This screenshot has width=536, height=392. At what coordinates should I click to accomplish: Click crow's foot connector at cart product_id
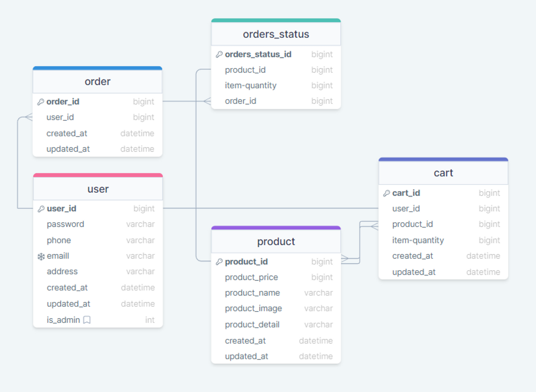pyautogui.click(x=374, y=226)
